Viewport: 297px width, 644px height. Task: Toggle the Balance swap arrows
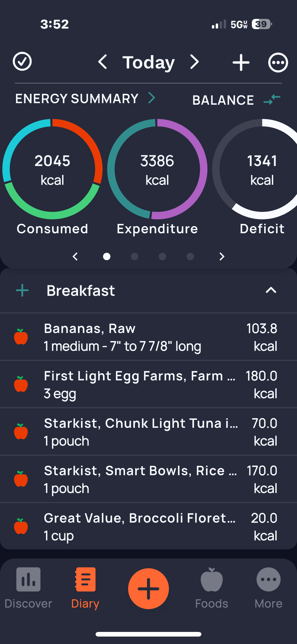pos(272,99)
